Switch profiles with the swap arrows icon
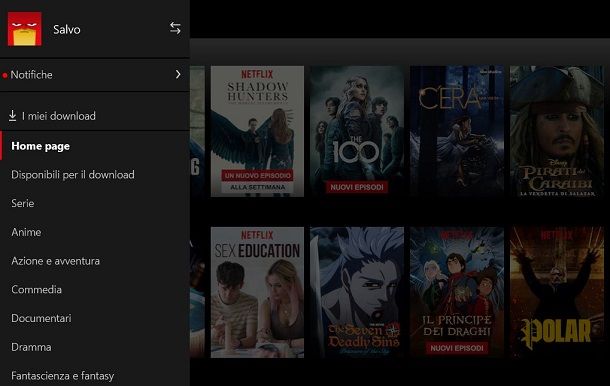The width and height of the screenshot is (610, 386). [x=175, y=28]
